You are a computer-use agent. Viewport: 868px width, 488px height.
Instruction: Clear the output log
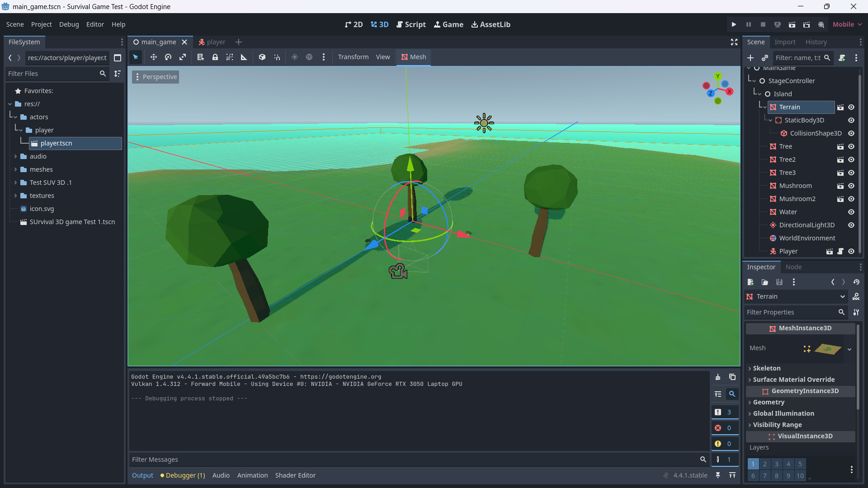[x=718, y=377]
